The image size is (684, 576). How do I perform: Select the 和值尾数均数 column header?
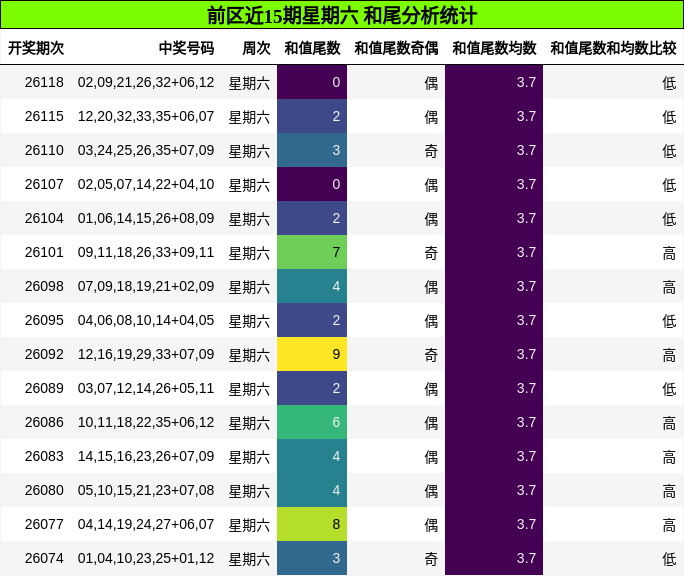[494, 48]
